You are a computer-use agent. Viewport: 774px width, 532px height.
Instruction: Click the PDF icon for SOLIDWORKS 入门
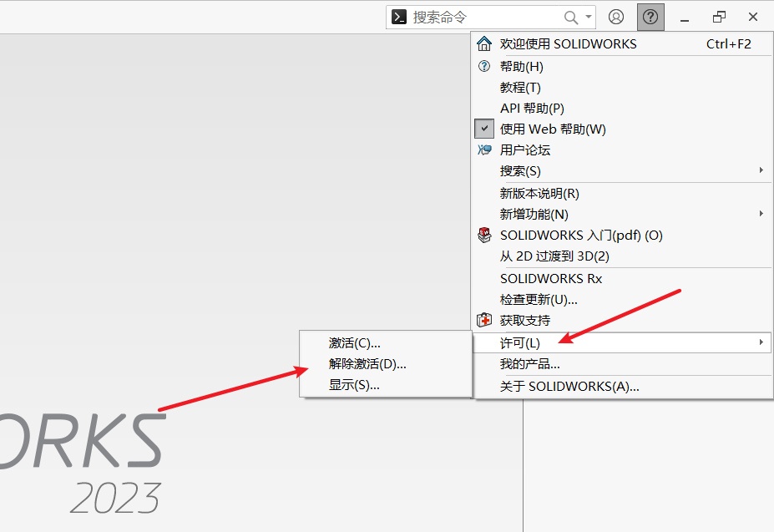484,235
